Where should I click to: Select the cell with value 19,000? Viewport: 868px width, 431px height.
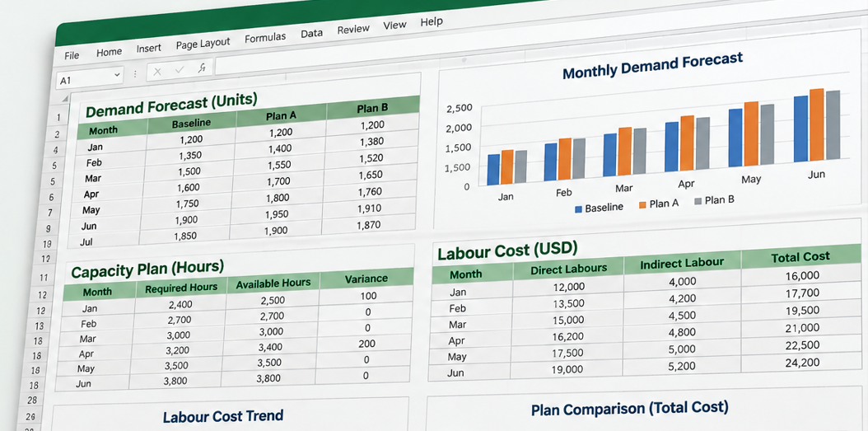[567, 369]
